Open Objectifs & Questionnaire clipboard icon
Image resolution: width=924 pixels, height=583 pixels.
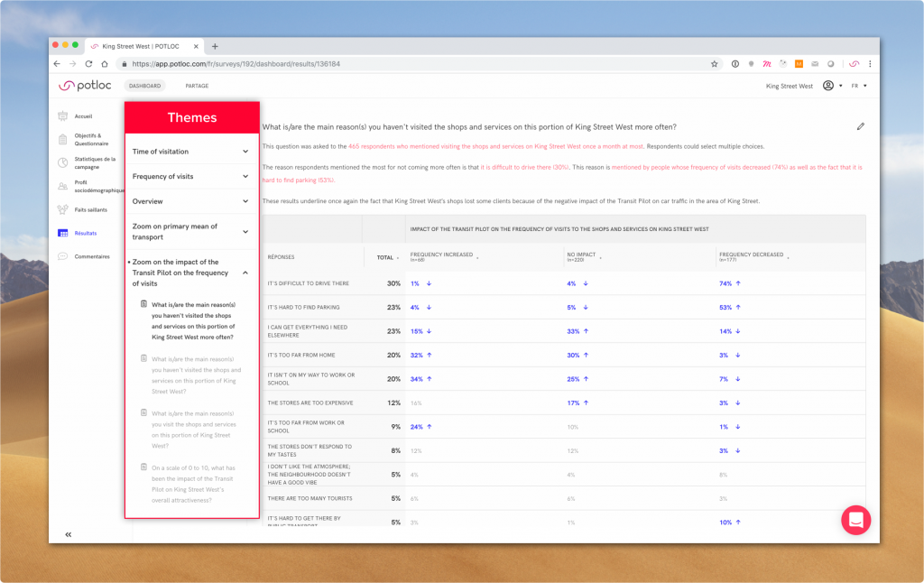(x=63, y=140)
